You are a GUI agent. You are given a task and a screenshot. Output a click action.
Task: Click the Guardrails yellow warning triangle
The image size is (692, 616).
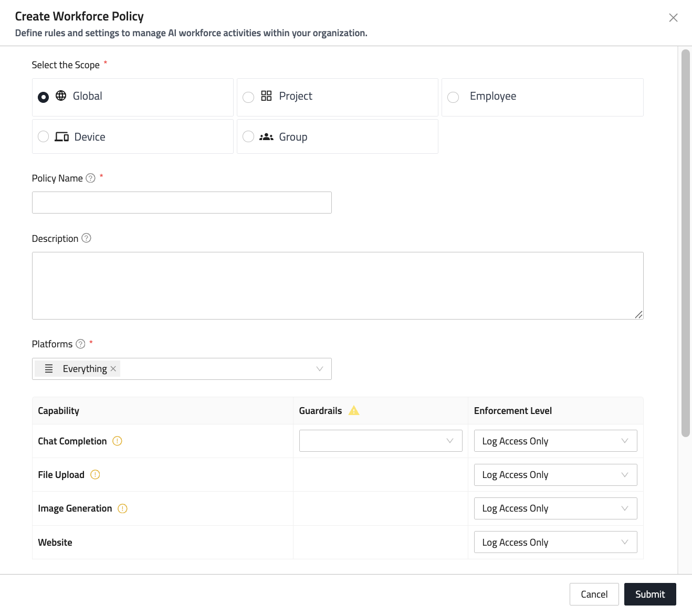354,410
